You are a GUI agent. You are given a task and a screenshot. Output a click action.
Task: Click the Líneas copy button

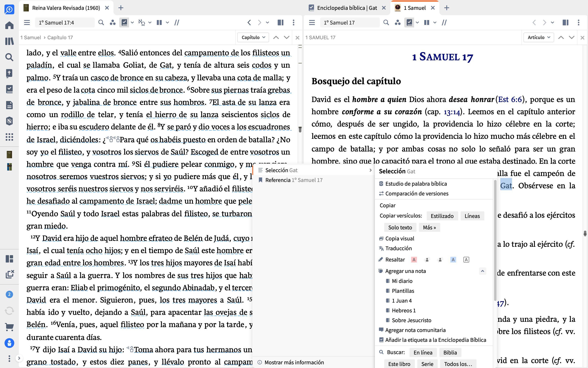click(472, 216)
